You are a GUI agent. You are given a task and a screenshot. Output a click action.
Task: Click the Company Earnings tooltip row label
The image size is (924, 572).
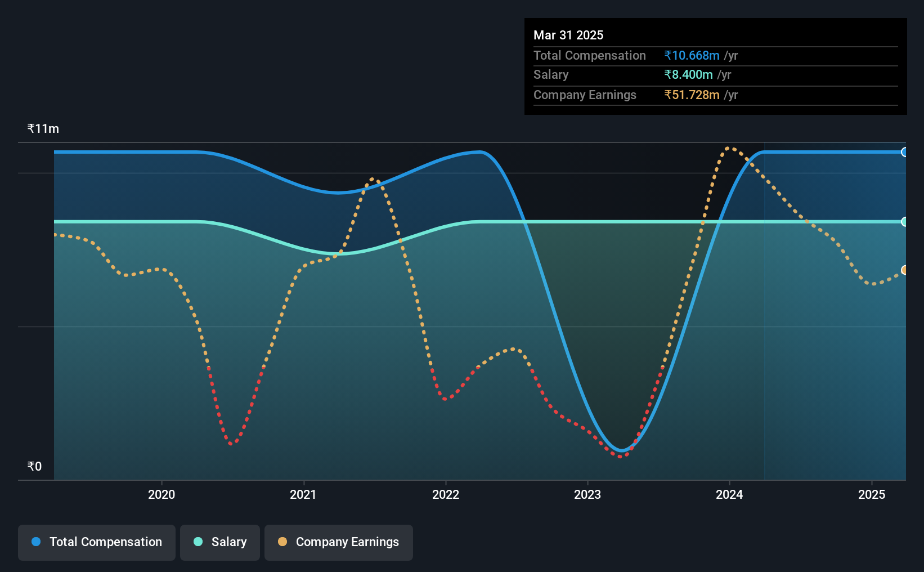585,95
